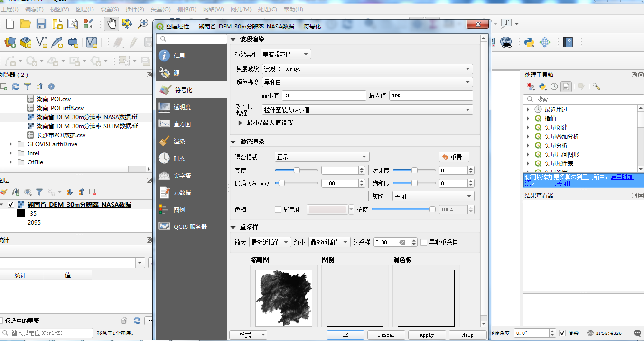Click the 重置 reset button
The width and height of the screenshot is (644, 341).
coord(454,157)
